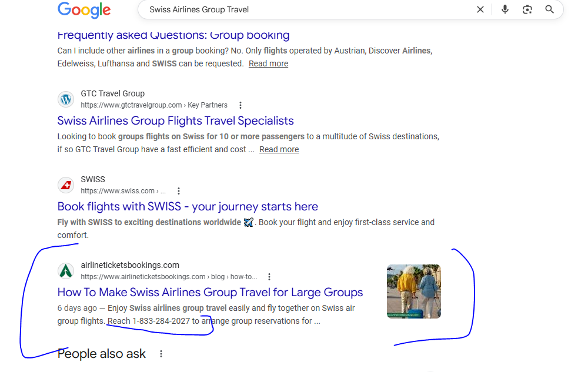This screenshot has height=372, width=588.
Task: Click the elderly travelers thumbnail image
Action: (x=413, y=291)
